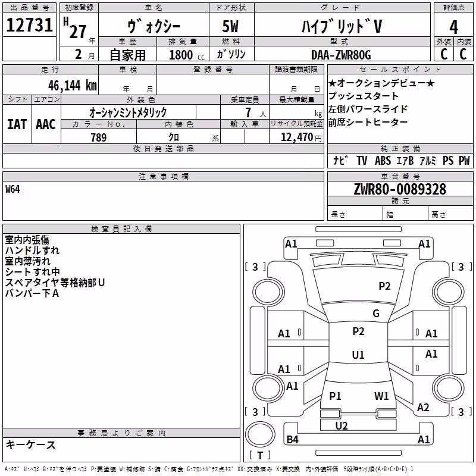
Task: Select the color number 789
Action: (99, 137)
